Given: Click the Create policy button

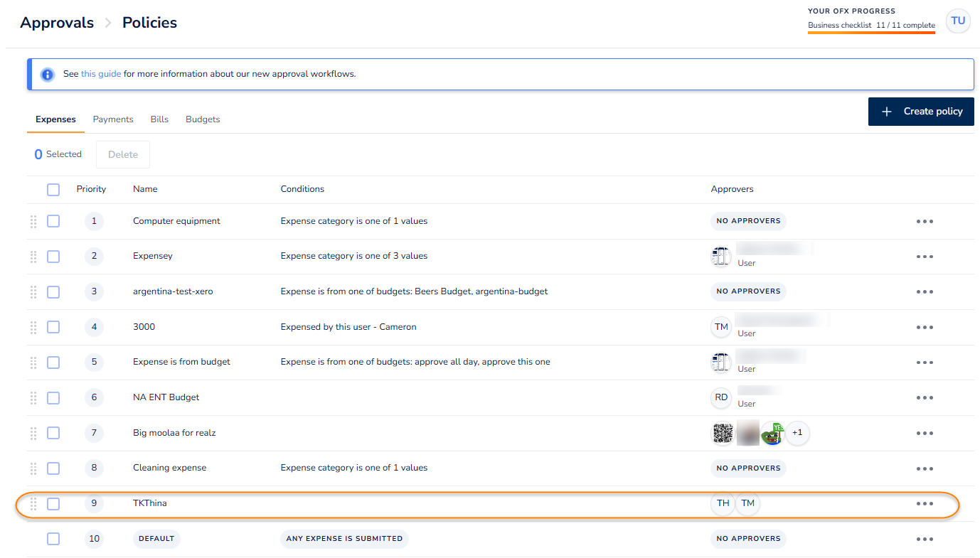Looking at the screenshot, I should 921,112.
